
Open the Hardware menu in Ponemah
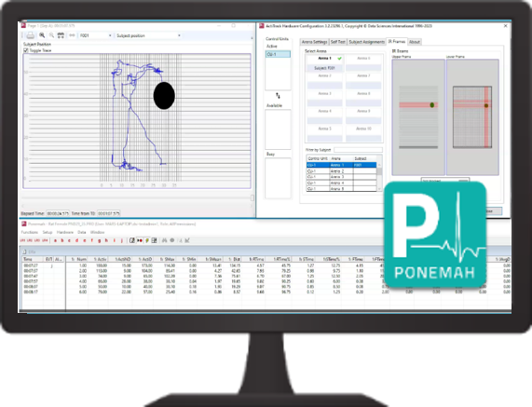tap(65, 232)
